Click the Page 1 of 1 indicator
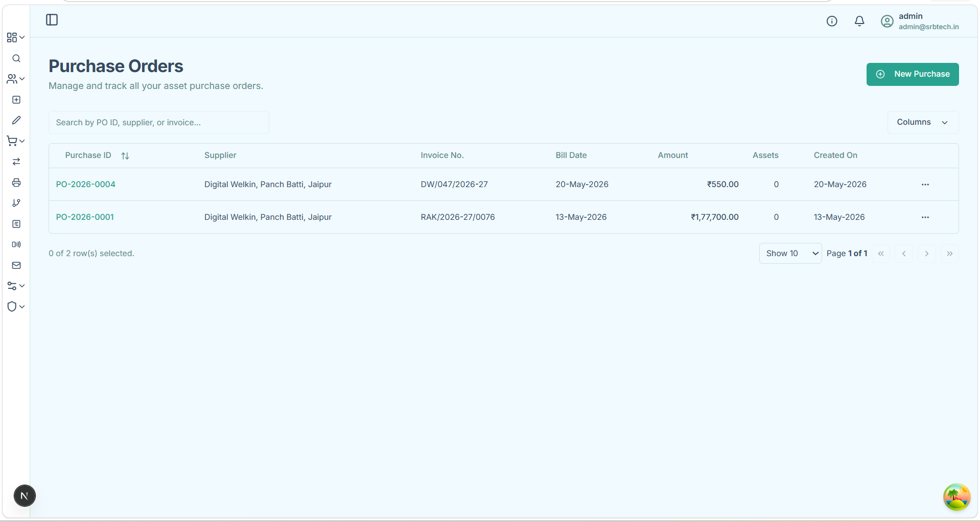 point(847,254)
